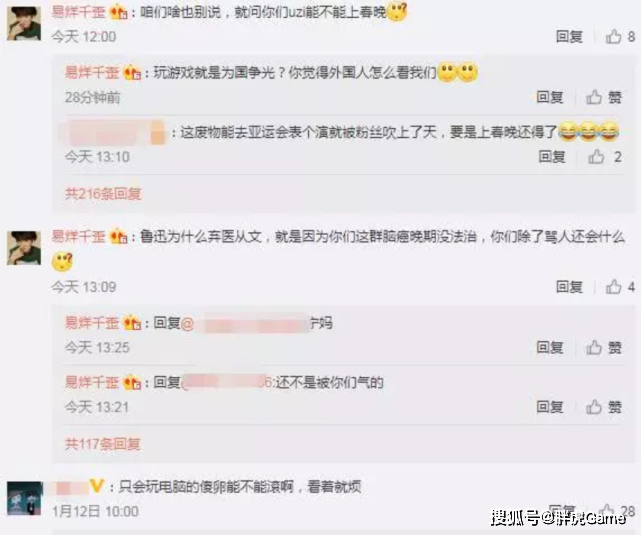Reply to the 今天 13:21 comment

coord(550,407)
